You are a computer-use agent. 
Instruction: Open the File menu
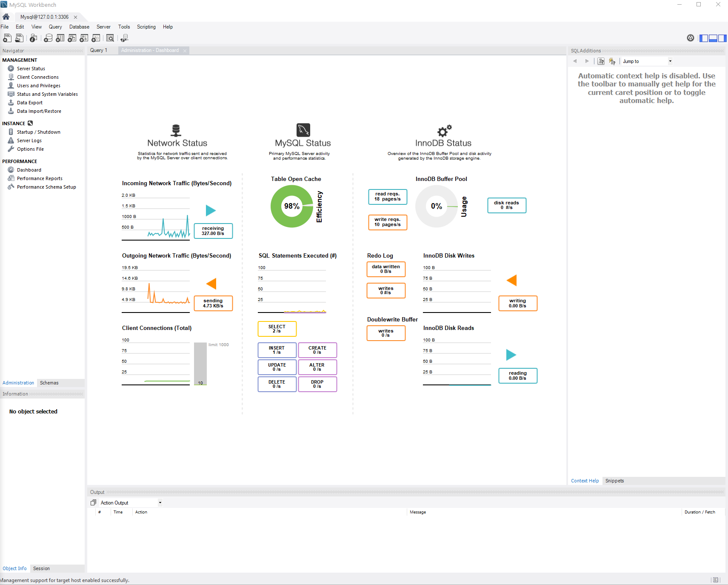point(5,27)
